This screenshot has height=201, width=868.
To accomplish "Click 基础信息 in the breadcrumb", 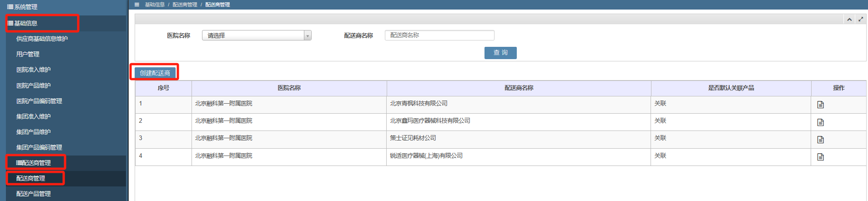I will pos(155,5).
